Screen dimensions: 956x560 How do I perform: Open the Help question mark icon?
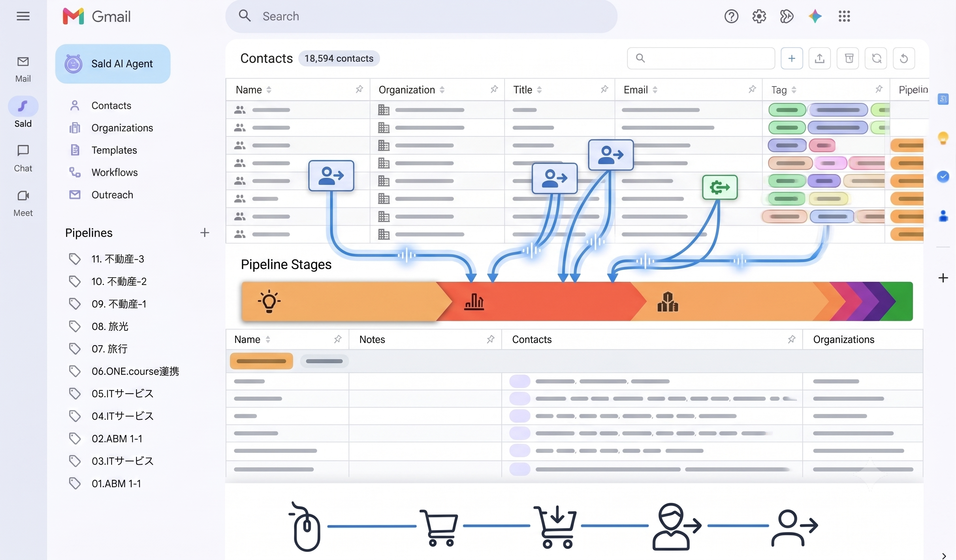coord(731,16)
